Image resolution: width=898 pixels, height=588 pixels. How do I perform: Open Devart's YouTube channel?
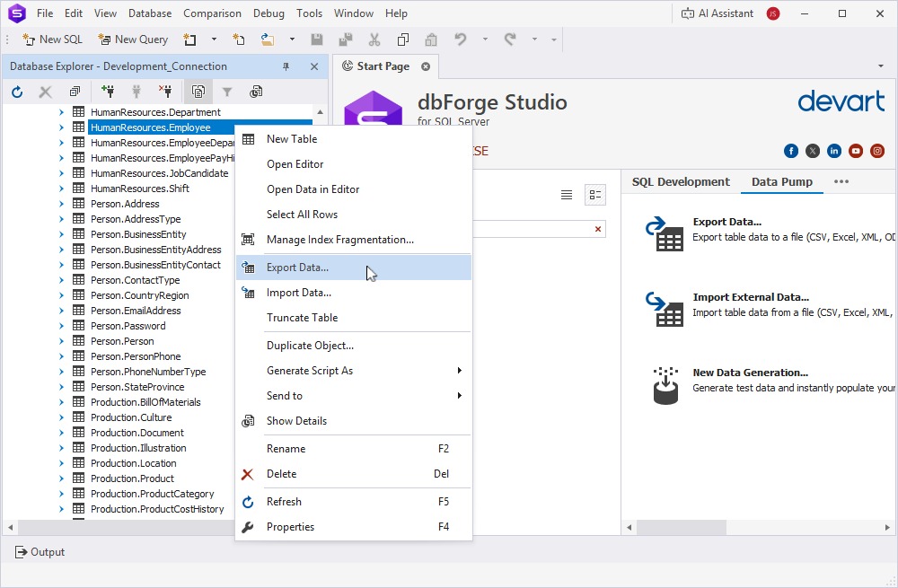pos(856,151)
